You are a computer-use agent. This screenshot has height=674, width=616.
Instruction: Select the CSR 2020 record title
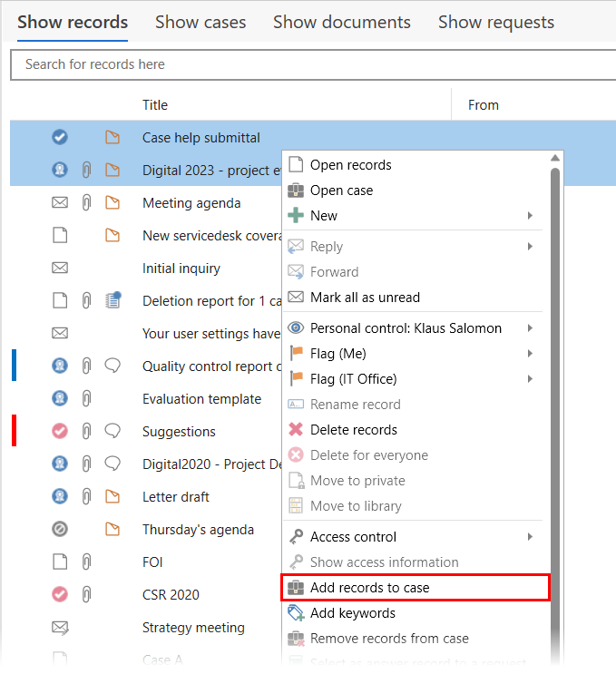click(171, 595)
